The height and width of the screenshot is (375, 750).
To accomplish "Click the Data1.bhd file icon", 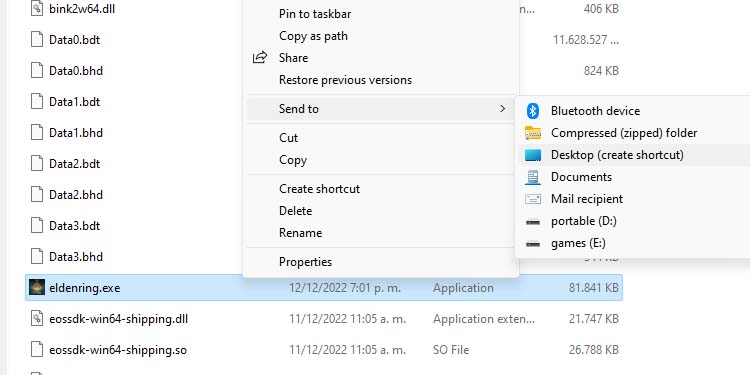I will (x=37, y=132).
